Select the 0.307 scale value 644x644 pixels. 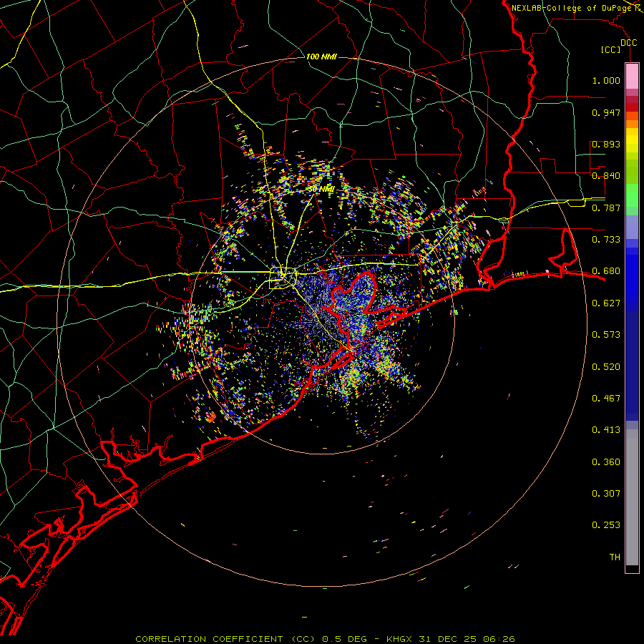[606, 494]
